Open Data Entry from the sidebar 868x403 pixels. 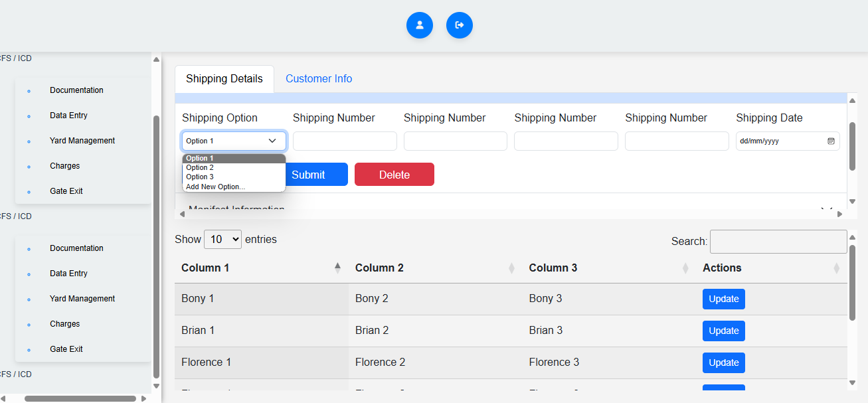[67, 115]
